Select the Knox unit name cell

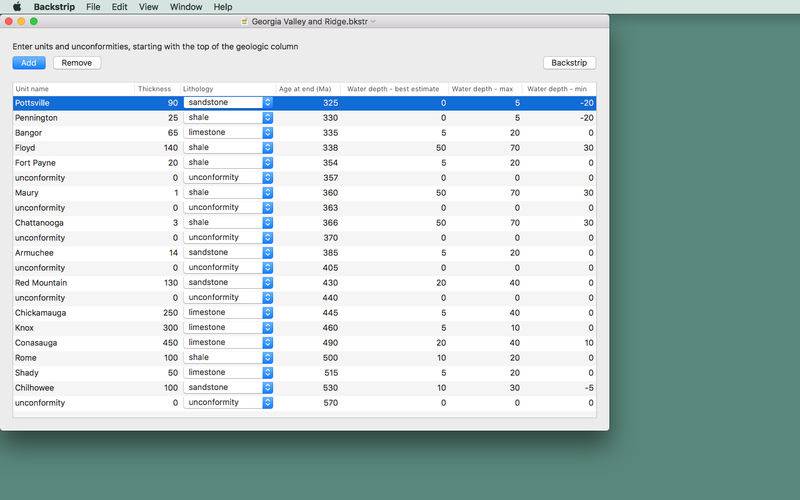24,328
